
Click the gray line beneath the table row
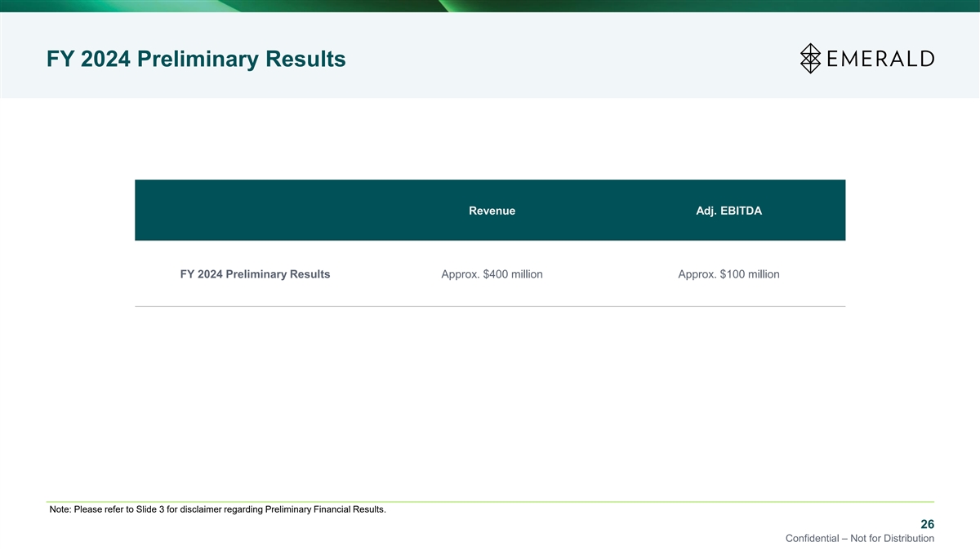click(490, 306)
